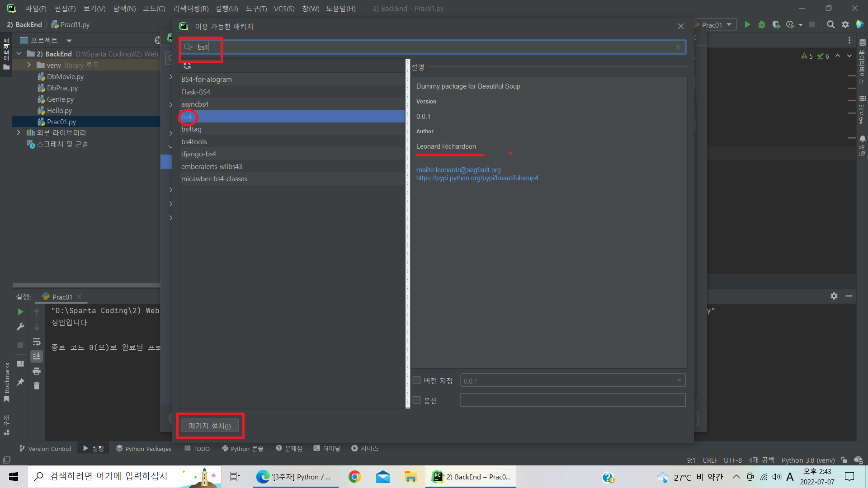This screenshot has height=488, width=868.
Task: Open the 리팩터링 menu
Action: pyautogui.click(x=190, y=9)
